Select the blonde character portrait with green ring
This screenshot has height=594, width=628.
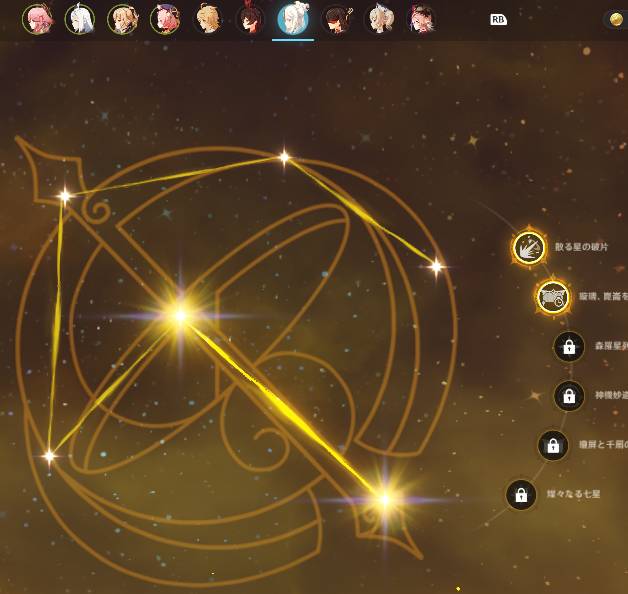(123, 19)
